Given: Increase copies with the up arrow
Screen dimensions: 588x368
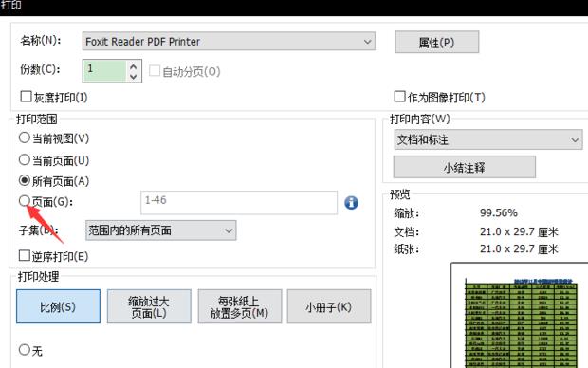Looking at the screenshot, I should click(x=134, y=66).
